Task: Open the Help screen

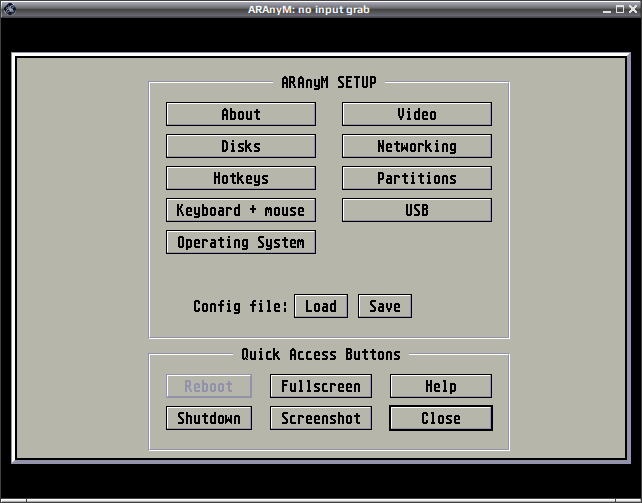Action: tap(441, 386)
